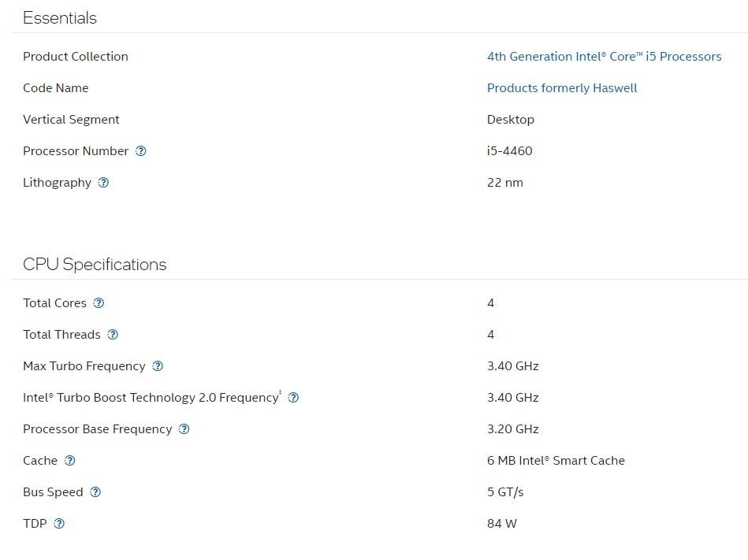
Task: Click the Vertical Segment label
Action: [71, 120]
